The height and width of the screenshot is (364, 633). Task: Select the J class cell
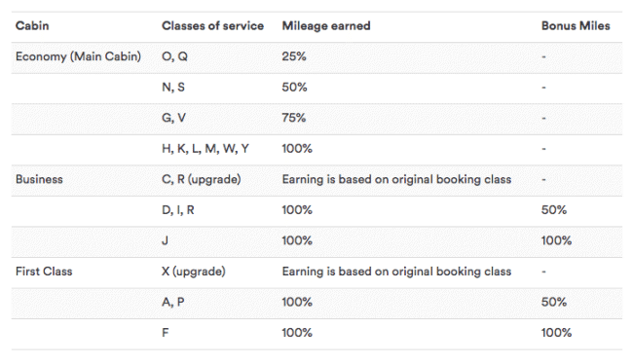click(165, 240)
